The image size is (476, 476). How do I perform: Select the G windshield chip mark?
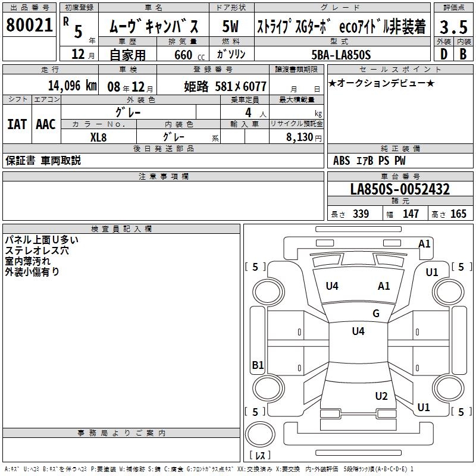(x=376, y=314)
